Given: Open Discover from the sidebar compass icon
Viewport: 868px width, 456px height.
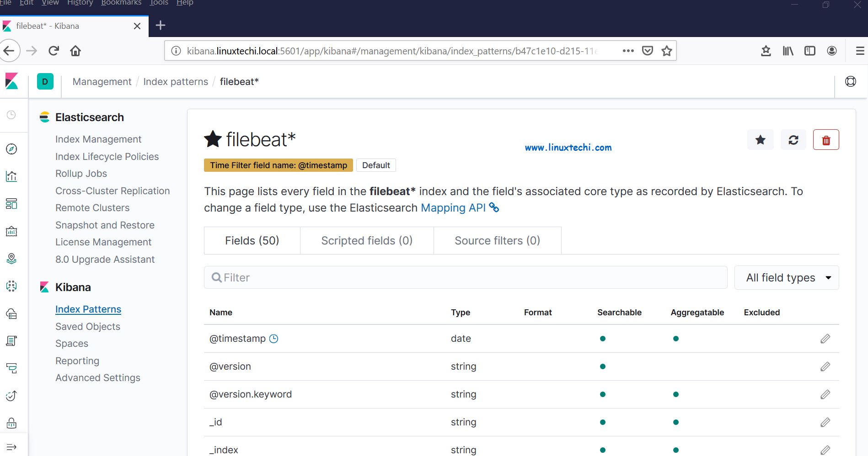Looking at the screenshot, I should point(11,149).
